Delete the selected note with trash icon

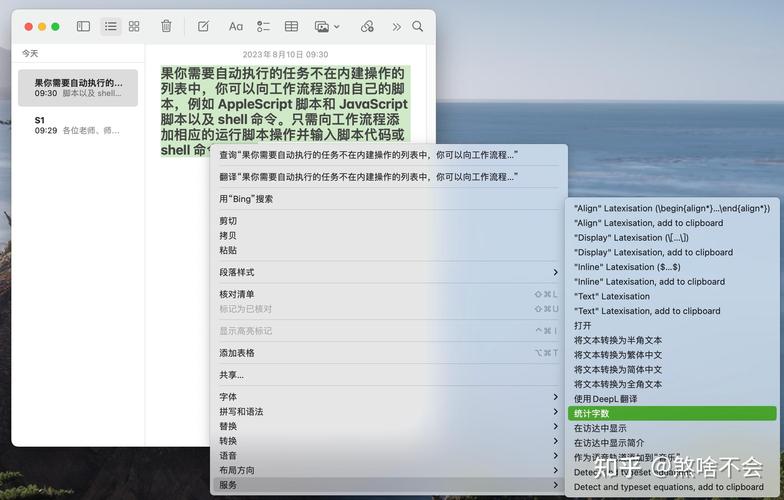166,26
